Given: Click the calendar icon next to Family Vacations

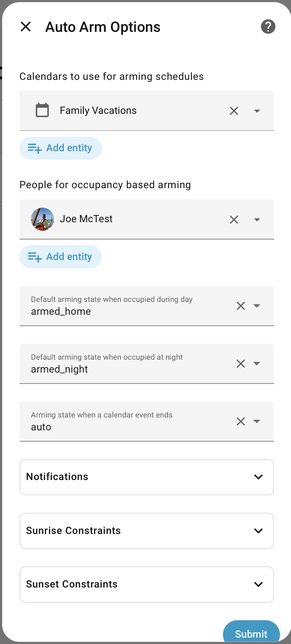Looking at the screenshot, I should tap(42, 110).
